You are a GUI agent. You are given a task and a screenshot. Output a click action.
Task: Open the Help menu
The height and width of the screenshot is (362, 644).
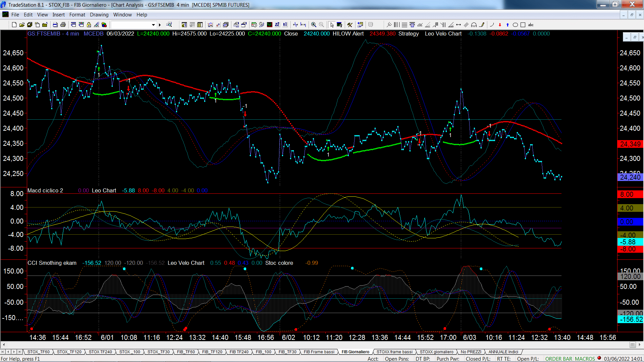pyautogui.click(x=142, y=15)
